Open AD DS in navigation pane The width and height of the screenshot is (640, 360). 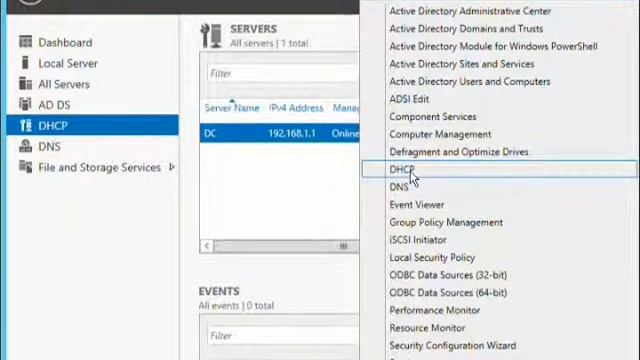[54, 105]
